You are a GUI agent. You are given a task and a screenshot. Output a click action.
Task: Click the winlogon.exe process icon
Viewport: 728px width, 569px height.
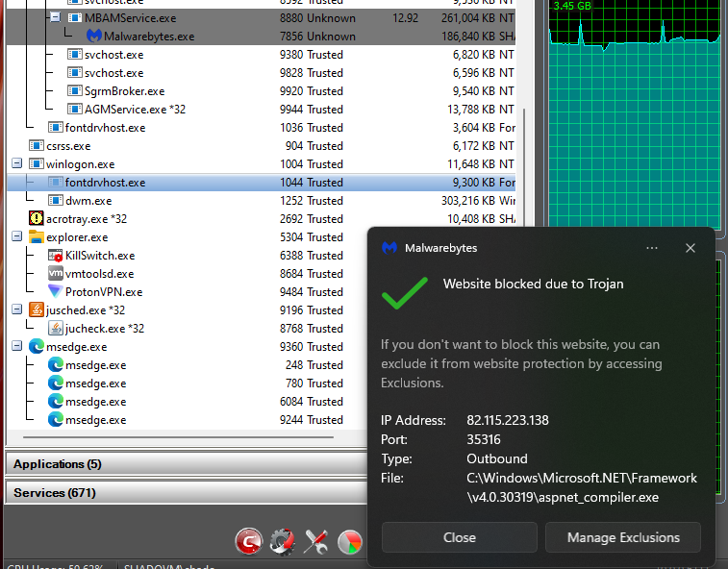coord(37,163)
